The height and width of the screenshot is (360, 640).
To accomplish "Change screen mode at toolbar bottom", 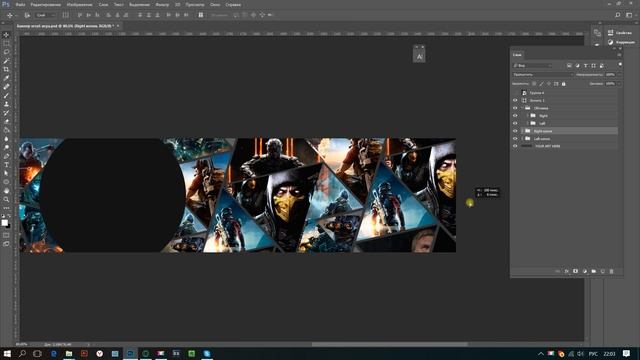I will [x=6, y=244].
